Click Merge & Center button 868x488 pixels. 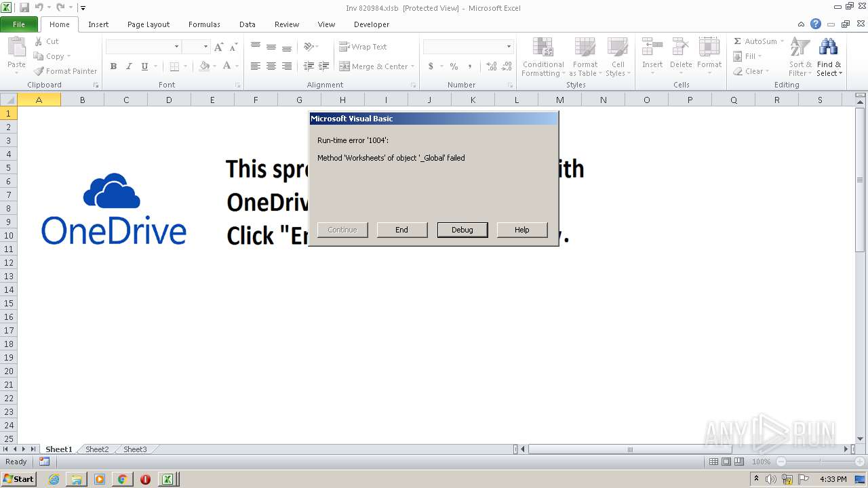click(x=376, y=66)
